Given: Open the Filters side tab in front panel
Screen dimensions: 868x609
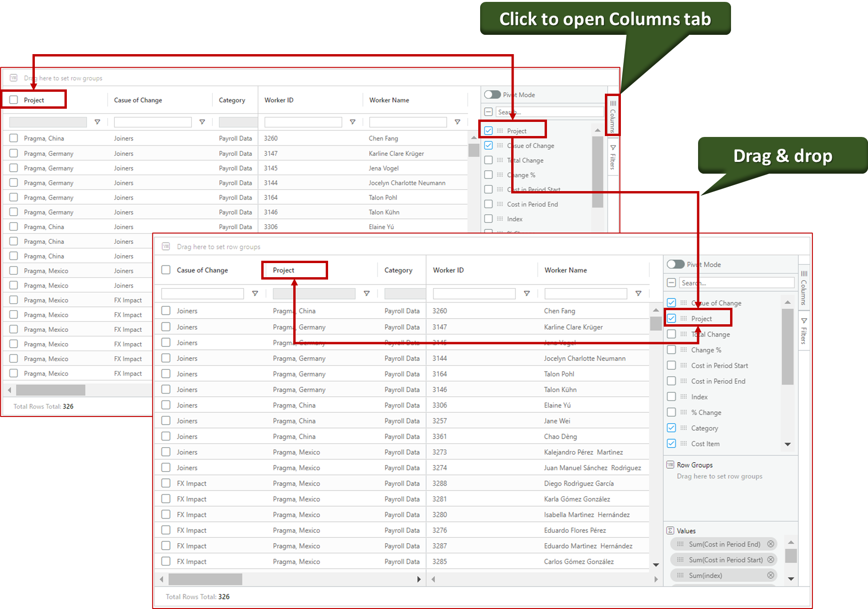Looking at the screenshot, I should 804,331.
